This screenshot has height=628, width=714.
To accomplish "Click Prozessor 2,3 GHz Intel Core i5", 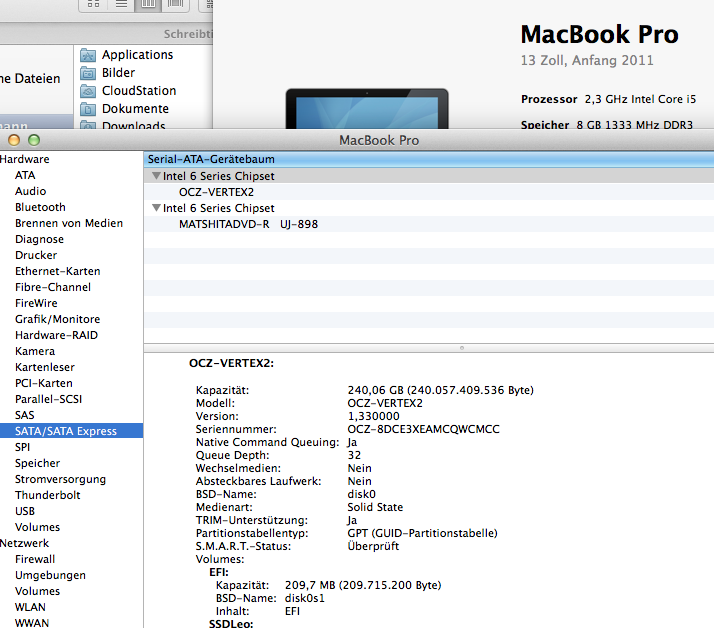I will (608, 99).
